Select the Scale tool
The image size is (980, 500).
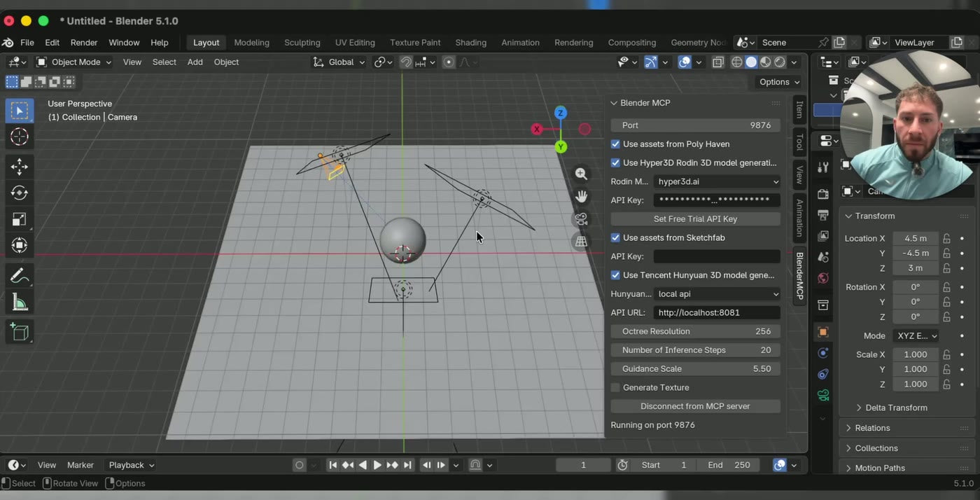pyautogui.click(x=20, y=219)
